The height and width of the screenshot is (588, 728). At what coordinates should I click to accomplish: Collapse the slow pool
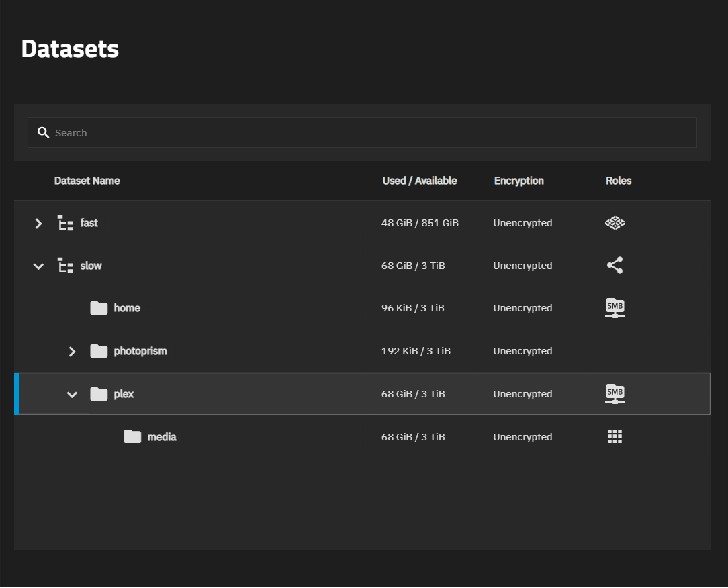click(38, 266)
